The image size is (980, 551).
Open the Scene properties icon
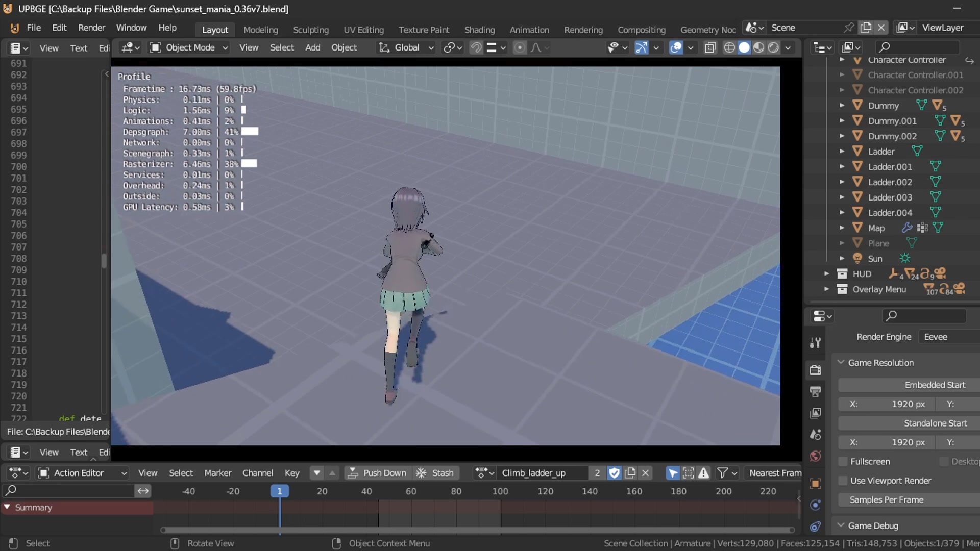[815, 435]
